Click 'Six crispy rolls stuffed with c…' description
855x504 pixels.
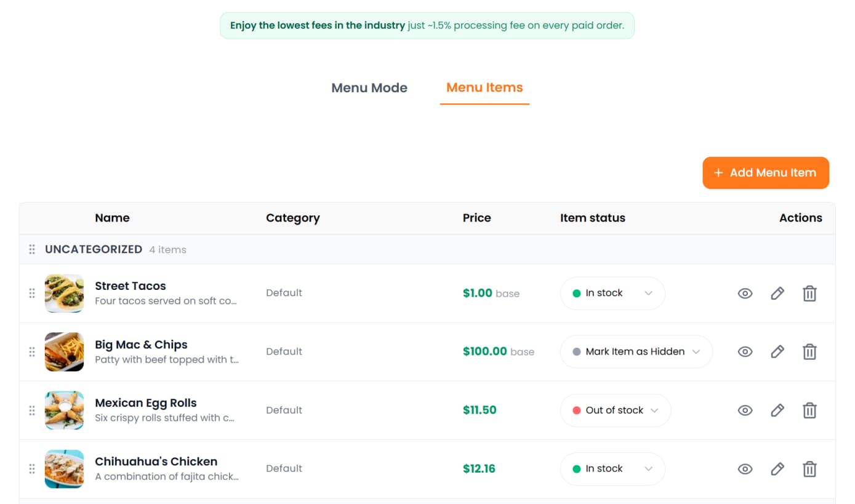[165, 418]
